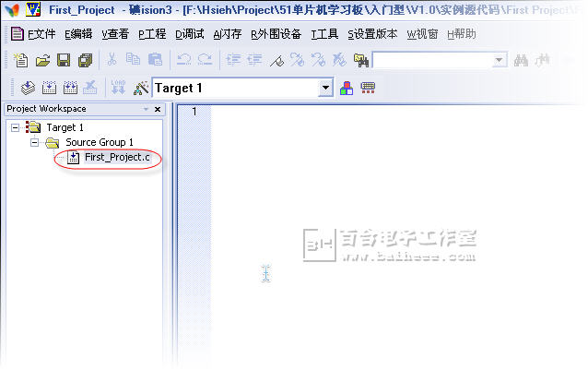The image size is (588, 370).
Task: Open Project Workspace panel dropdown arrow
Action: point(146,109)
